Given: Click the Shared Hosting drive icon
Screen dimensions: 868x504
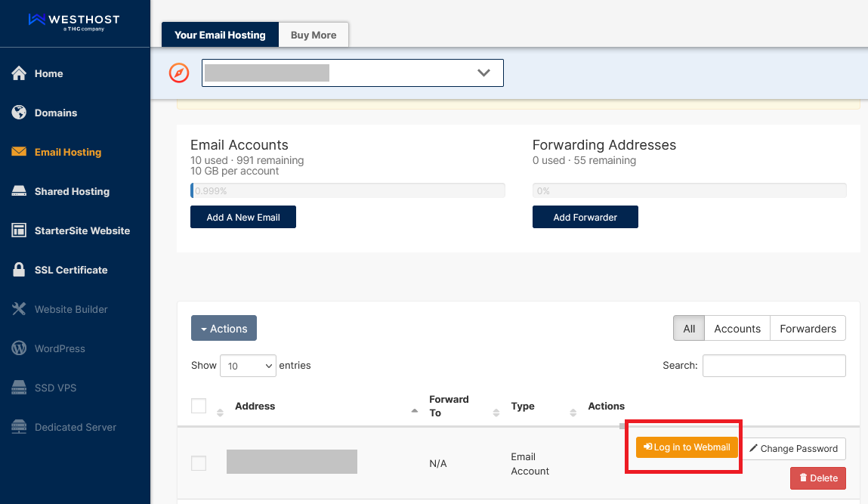Looking at the screenshot, I should click(x=20, y=191).
